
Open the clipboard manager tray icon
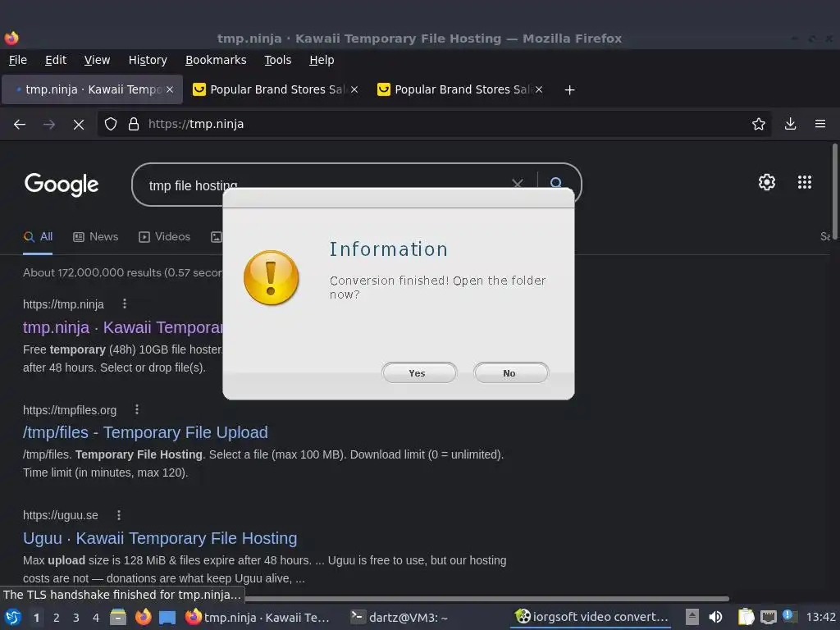tap(746, 617)
